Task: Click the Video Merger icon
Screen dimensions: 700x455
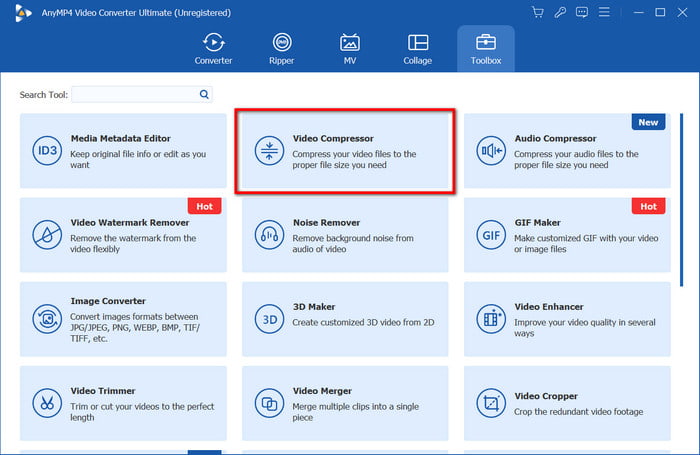Action: (269, 403)
